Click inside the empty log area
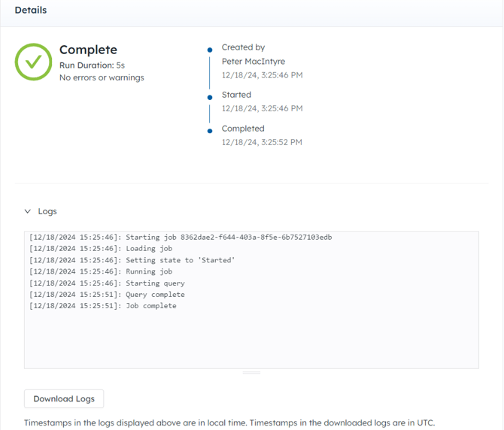The height and width of the screenshot is (430, 504). coord(251,339)
